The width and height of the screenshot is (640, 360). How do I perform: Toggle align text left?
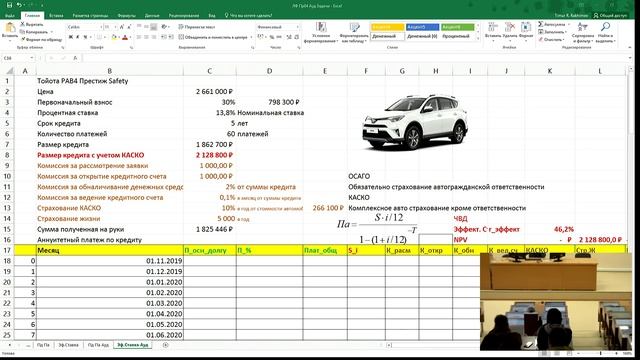click(139, 37)
